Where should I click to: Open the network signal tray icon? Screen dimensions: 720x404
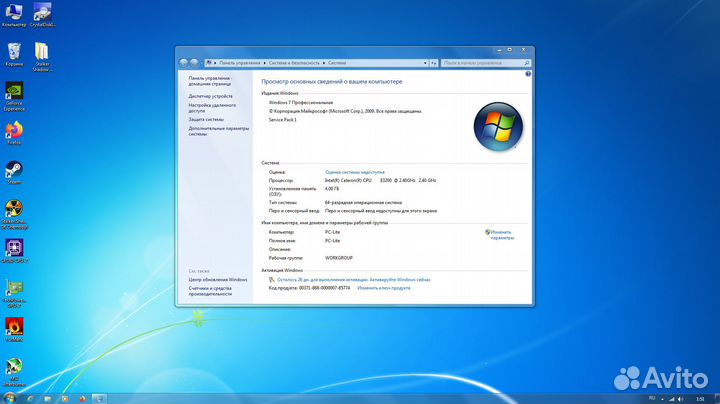point(671,399)
